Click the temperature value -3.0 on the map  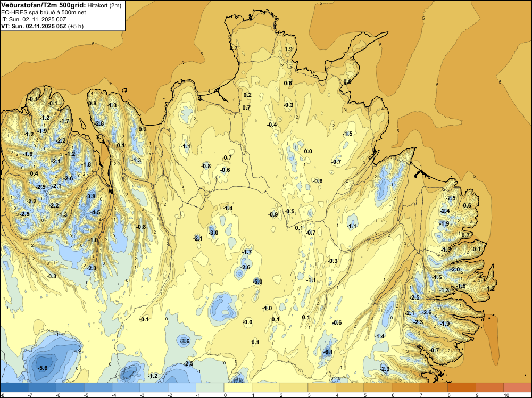click(213, 233)
